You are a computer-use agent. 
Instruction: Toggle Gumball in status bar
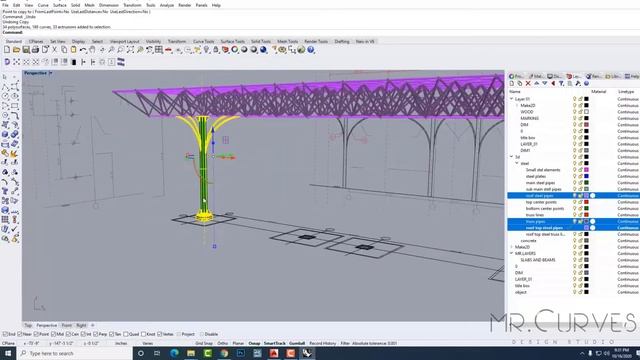pos(297,344)
